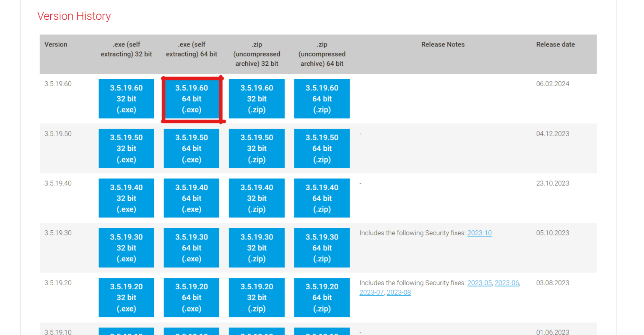Download 3.5.19.60 64 bit .zip archive
Image resolution: width=644 pixels, height=335 pixels.
click(322, 99)
